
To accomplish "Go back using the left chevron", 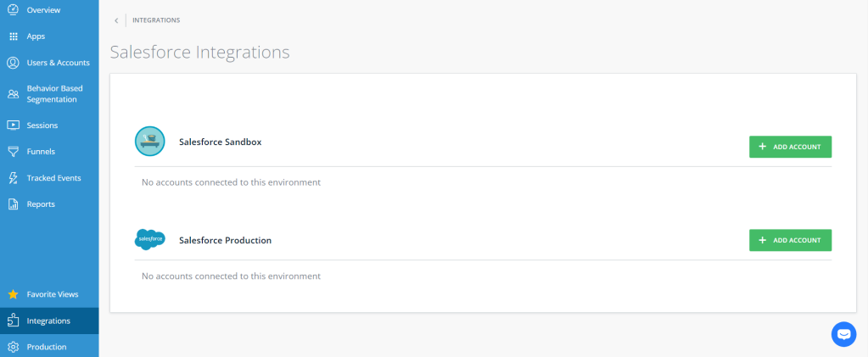I will (x=116, y=20).
